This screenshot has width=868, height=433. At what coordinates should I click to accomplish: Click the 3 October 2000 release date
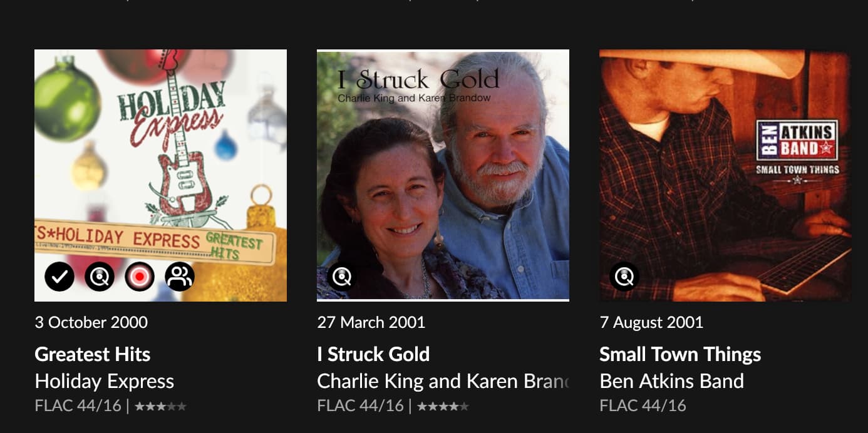tap(91, 323)
